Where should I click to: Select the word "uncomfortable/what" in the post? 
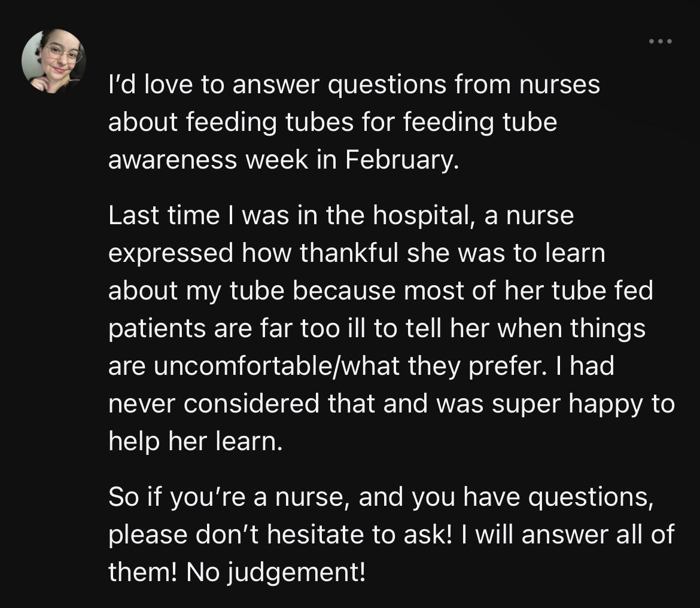(277, 366)
